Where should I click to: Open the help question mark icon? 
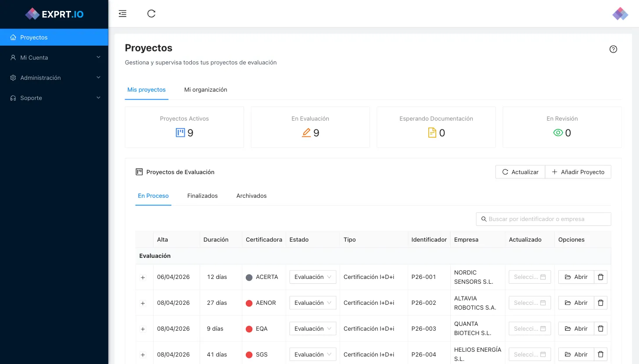614,49
